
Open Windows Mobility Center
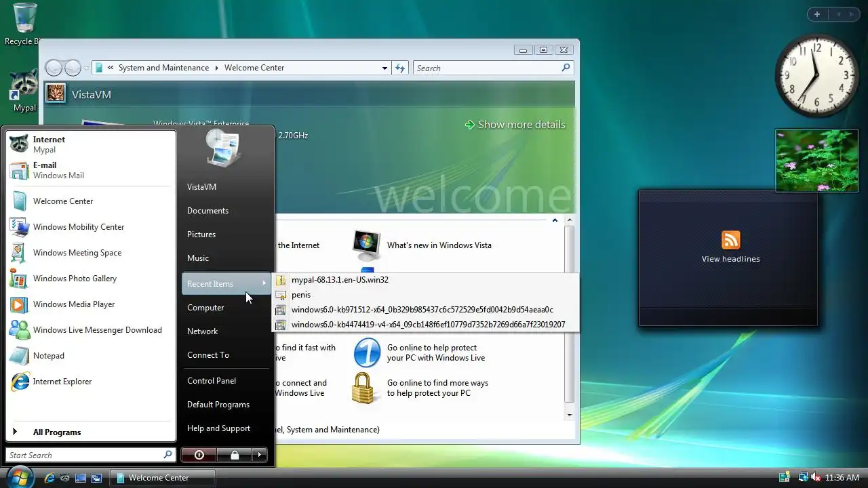click(x=91, y=227)
